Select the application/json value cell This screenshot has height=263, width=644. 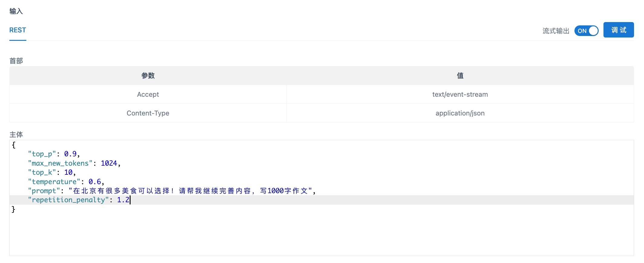click(x=460, y=113)
